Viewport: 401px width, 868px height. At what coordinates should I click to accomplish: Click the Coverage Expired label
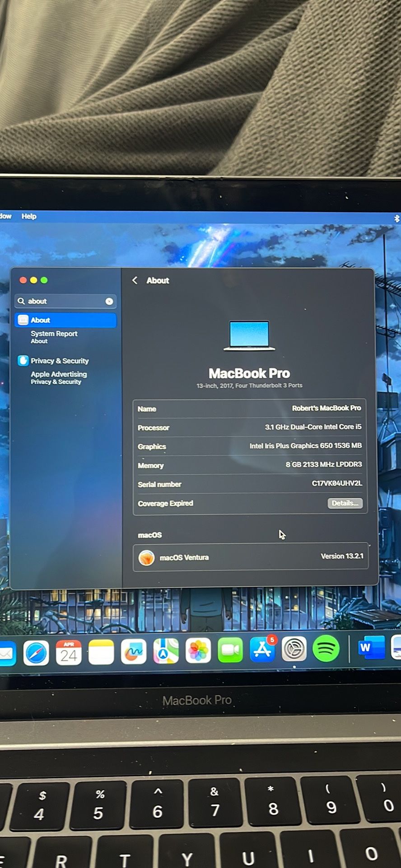coord(165,503)
